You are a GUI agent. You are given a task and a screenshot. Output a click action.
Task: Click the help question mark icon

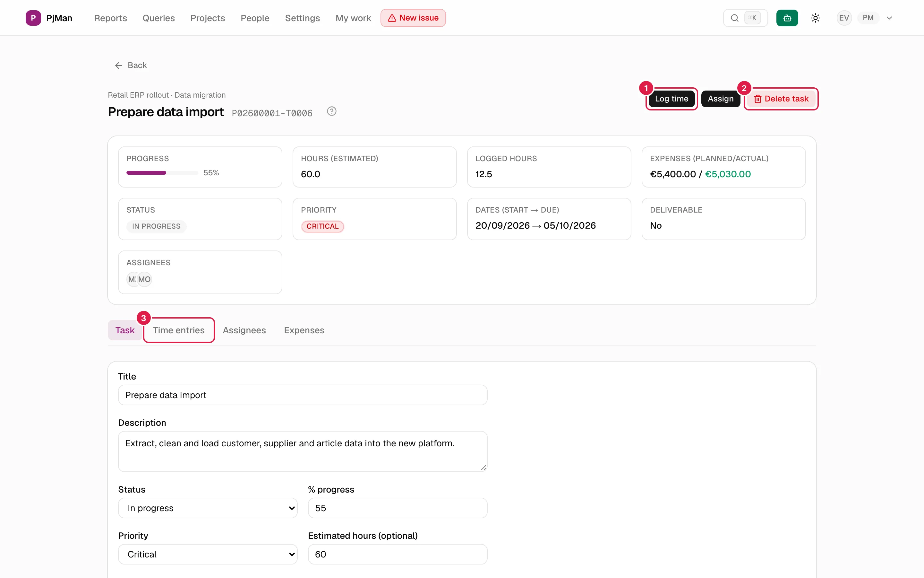331,111
